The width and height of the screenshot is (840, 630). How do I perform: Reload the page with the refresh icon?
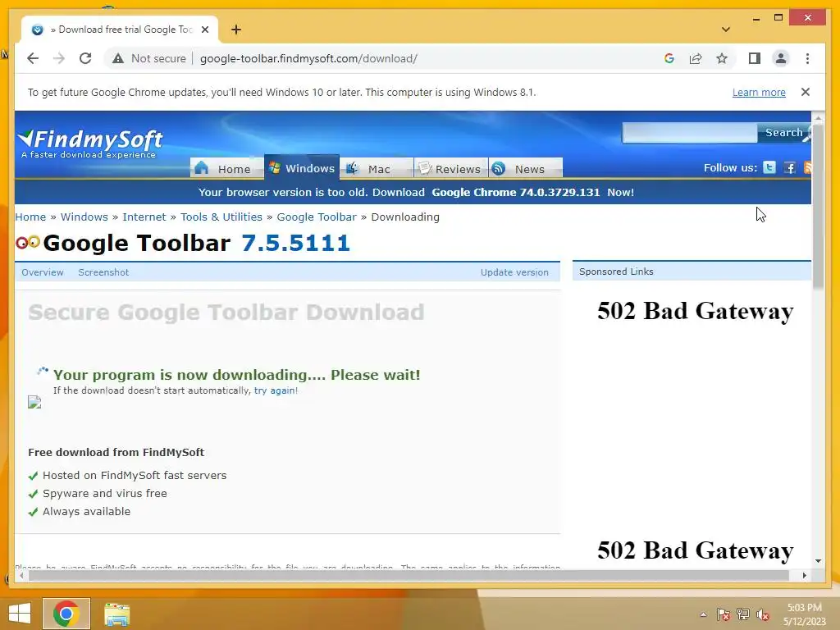[x=85, y=58]
